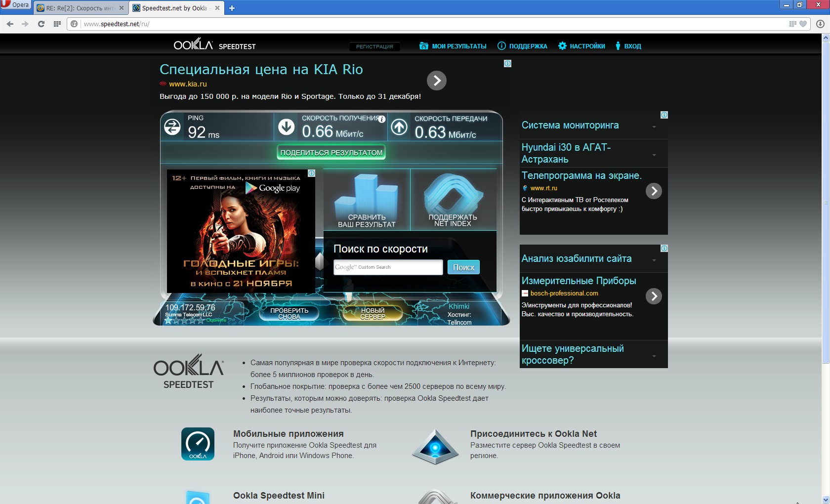Open the Speed Dial grid icon

click(x=57, y=24)
